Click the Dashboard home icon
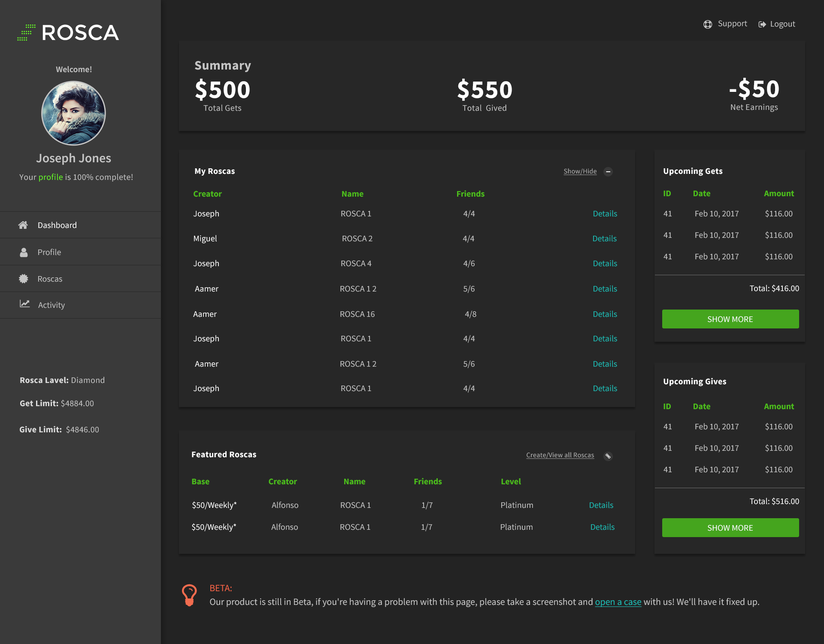The image size is (824, 644). point(23,225)
